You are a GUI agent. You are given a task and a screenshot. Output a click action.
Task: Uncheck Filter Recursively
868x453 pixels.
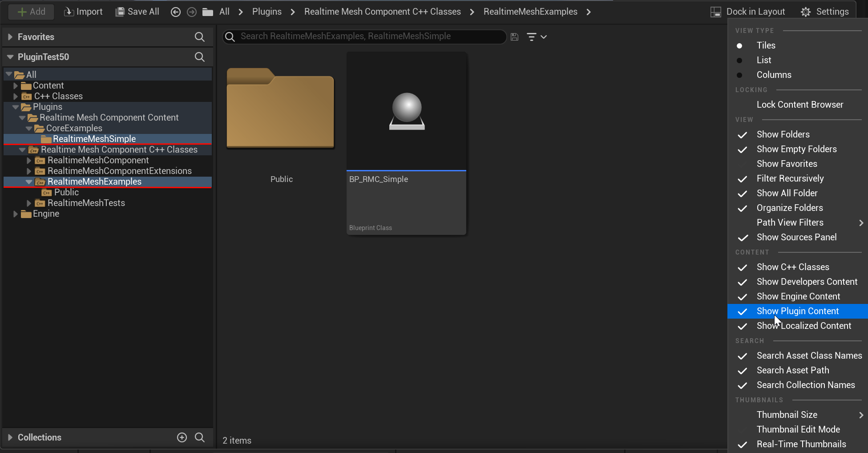tap(791, 178)
